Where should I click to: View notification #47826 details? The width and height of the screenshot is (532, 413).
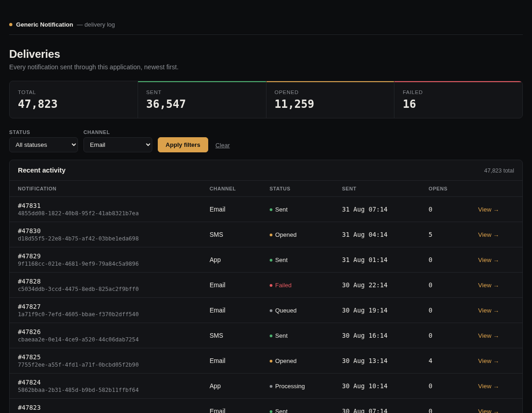488,335
